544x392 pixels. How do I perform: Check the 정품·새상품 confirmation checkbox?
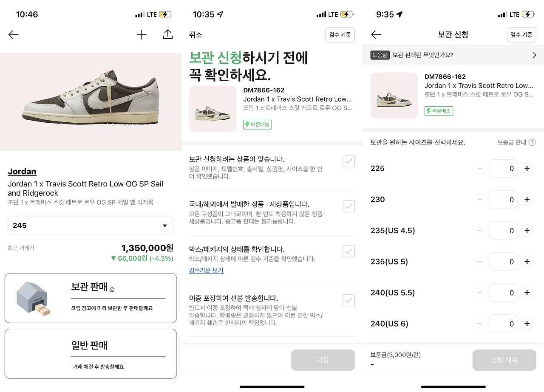point(349,206)
